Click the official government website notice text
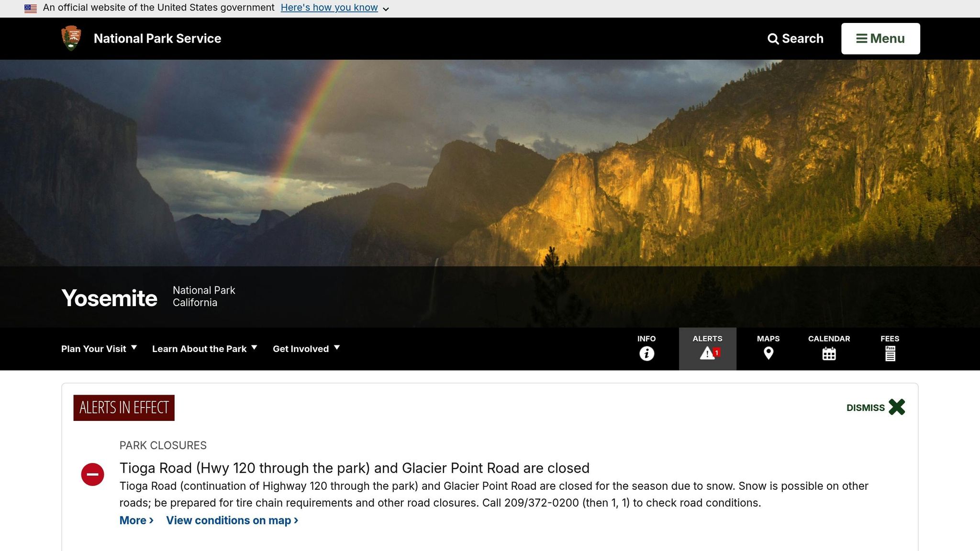 tap(159, 8)
